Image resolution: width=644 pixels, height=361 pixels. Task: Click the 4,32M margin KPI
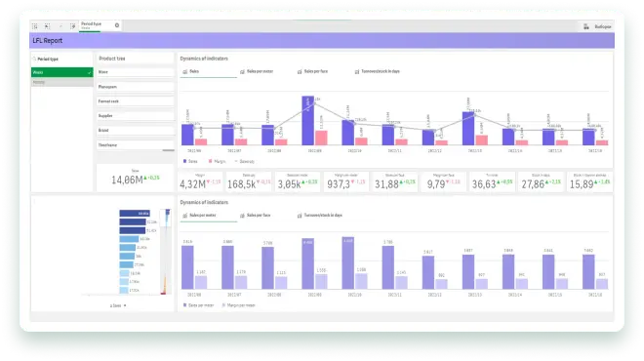coord(192,184)
